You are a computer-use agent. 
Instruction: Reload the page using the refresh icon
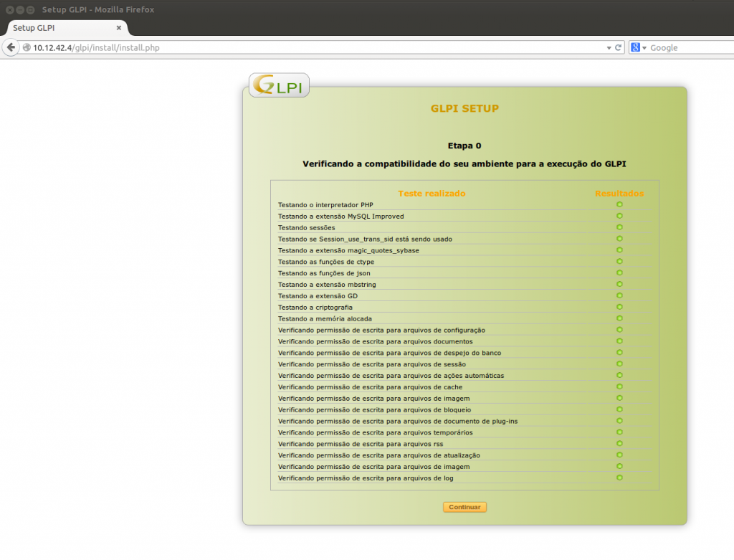tap(618, 47)
